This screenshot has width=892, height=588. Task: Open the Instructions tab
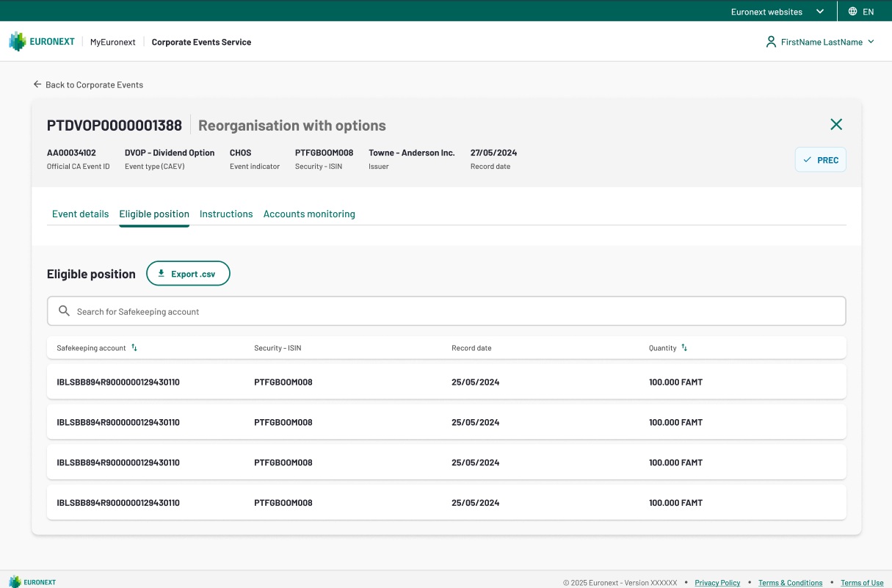pos(226,214)
